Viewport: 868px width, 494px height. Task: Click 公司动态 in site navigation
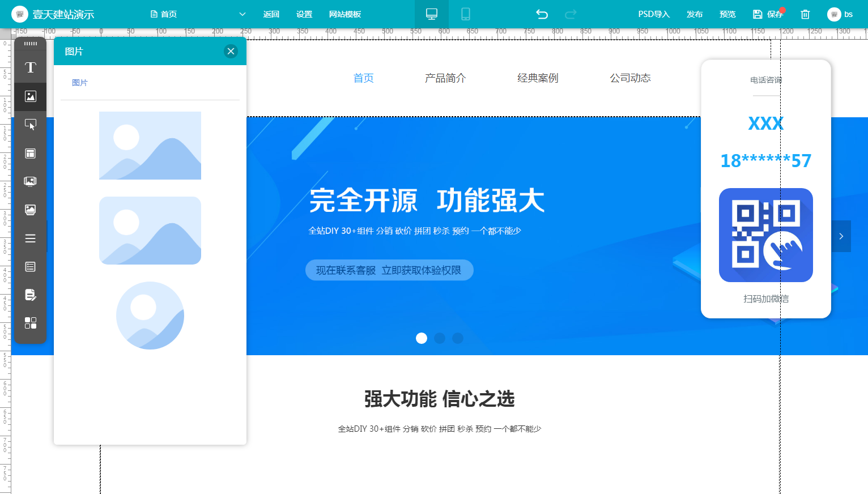(630, 78)
